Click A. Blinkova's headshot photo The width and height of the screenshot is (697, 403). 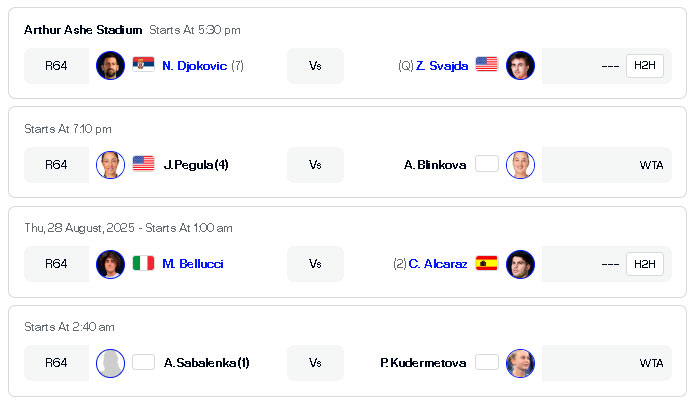point(520,165)
